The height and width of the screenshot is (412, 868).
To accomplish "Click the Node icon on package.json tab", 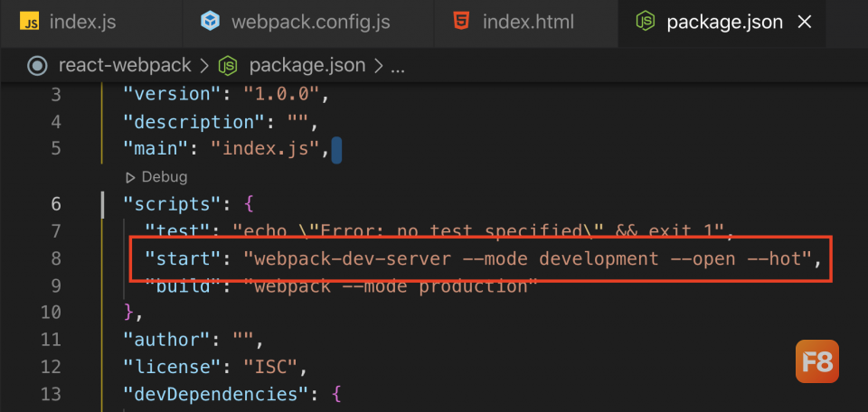I will click(646, 22).
